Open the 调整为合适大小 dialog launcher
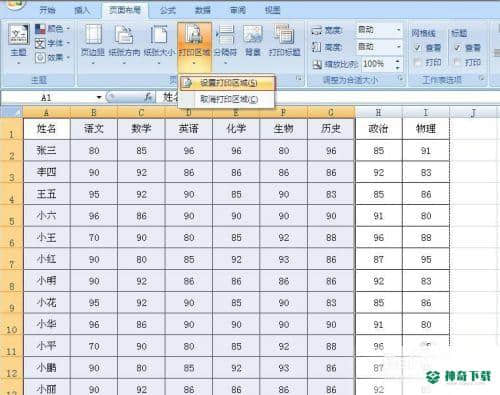 (x=400, y=79)
